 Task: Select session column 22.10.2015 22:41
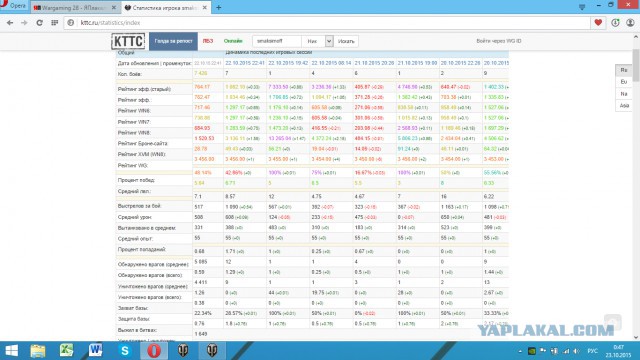[245, 63]
